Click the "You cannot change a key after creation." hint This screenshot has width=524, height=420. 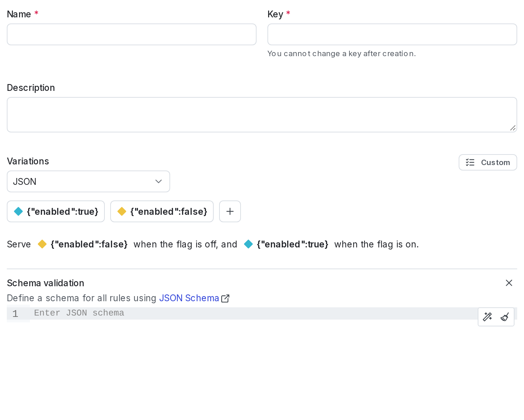tap(342, 54)
